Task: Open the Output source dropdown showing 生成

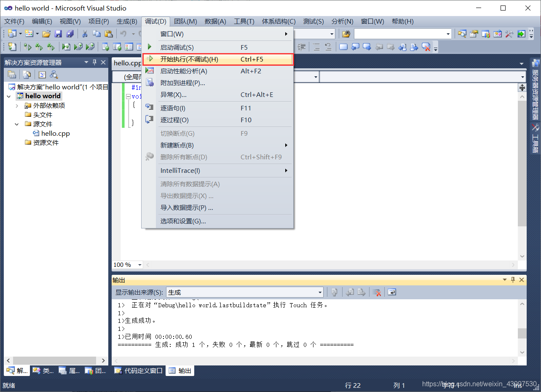Action: point(245,292)
